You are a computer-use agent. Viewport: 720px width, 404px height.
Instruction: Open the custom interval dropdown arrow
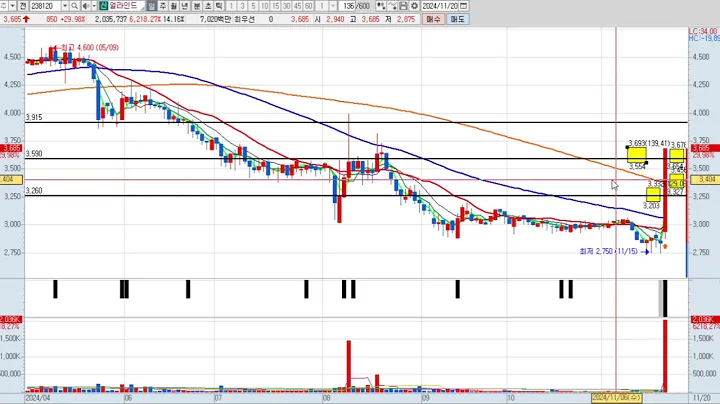333,6
